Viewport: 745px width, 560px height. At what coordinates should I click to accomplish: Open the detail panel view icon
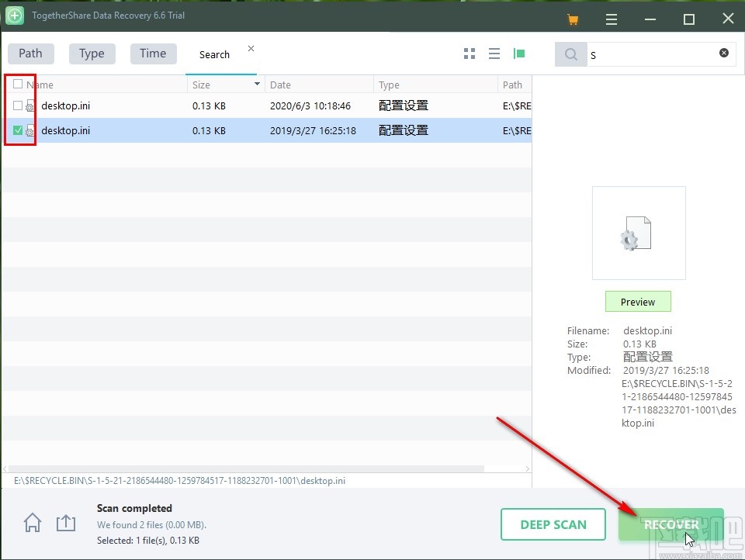tap(519, 54)
